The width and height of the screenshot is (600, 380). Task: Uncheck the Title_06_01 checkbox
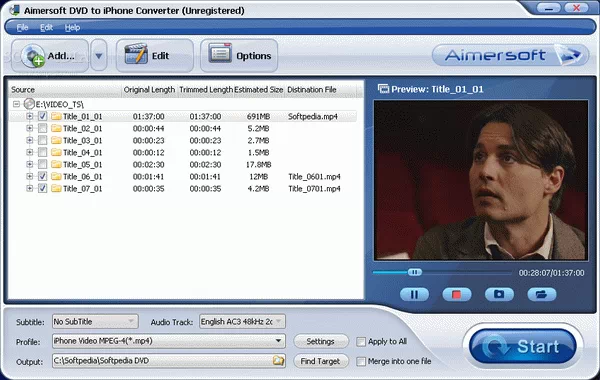pyautogui.click(x=42, y=176)
